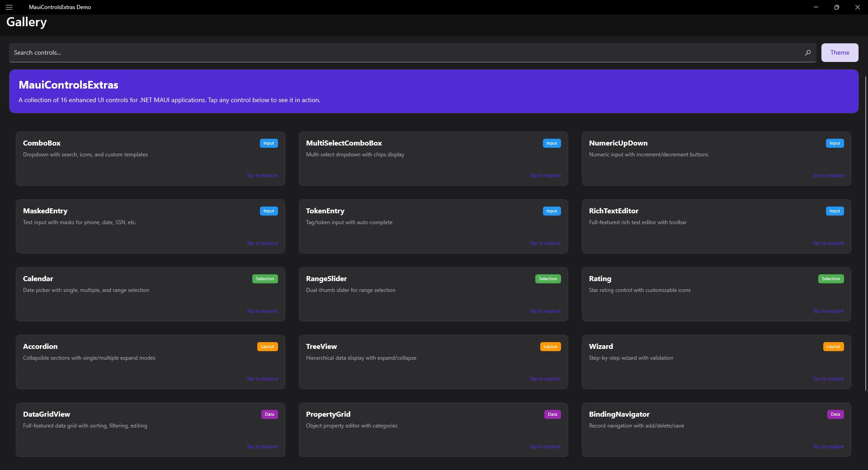Click 'Full-featured rich text editor with toolbar' text

click(x=637, y=222)
